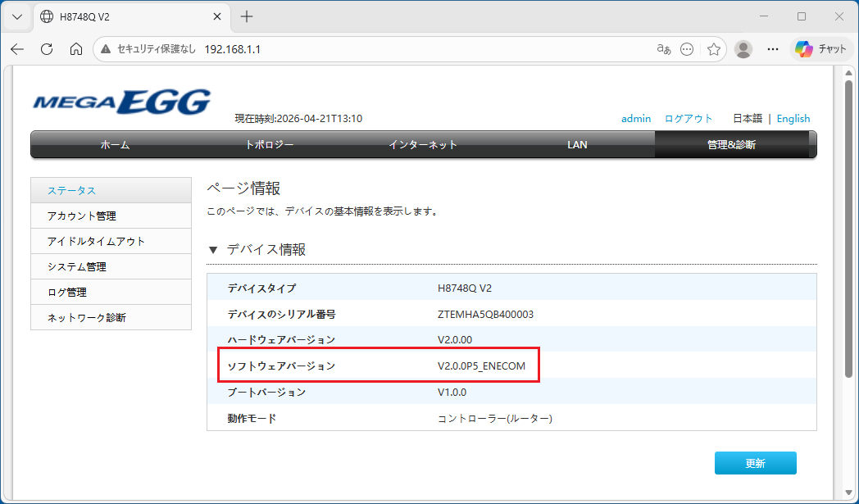Click the デバイスのシリアル番号 label

pos(282,315)
